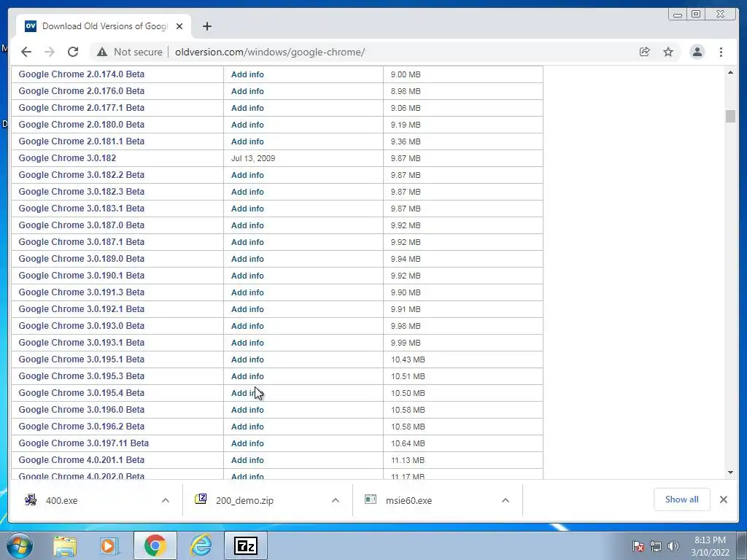Click the share page icon
747x560 pixels.
coord(645,52)
